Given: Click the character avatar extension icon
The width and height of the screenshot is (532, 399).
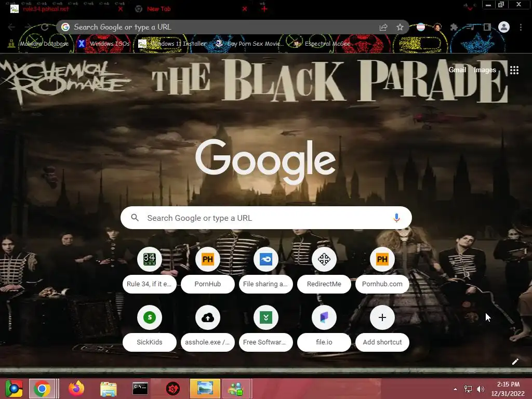Looking at the screenshot, I should point(437,27).
